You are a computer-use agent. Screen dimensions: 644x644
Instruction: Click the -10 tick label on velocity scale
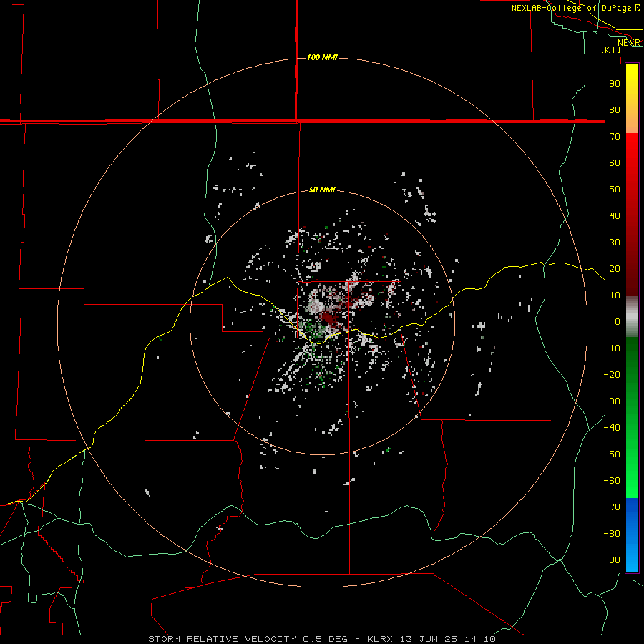pos(612,348)
